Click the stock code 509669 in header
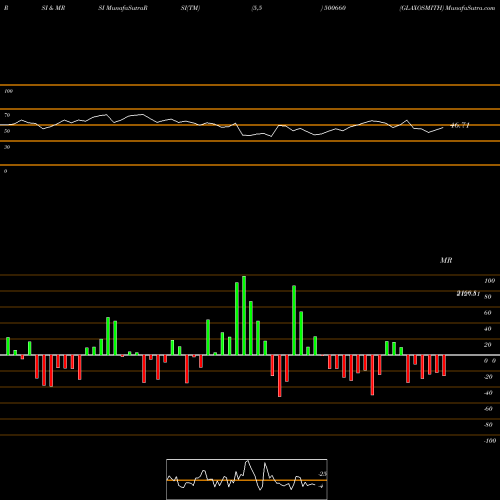Screen dimensions: 500x500 tap(333, 8)
